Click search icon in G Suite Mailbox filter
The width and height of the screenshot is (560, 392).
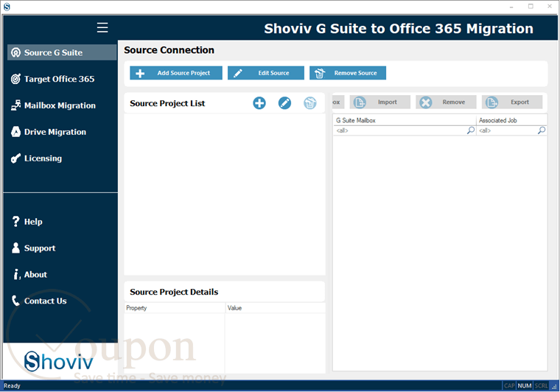(471, 130)
